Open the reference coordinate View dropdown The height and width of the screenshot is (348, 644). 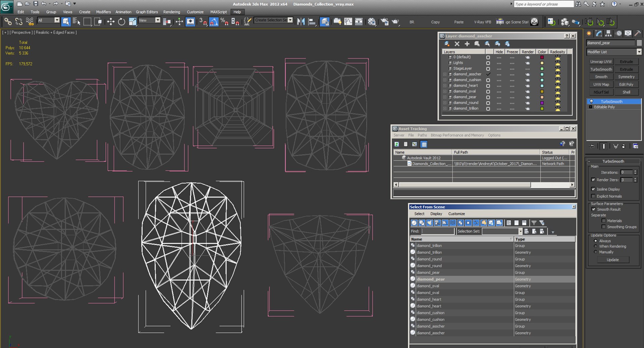pos(157,20)
